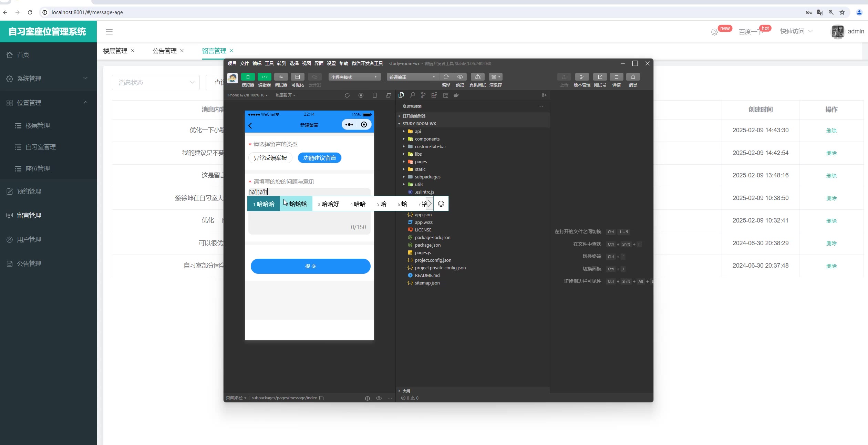The height and width of the screenshot is (445, 868).
Task: Click the simulator record circle icon
Action: (361, 95)
